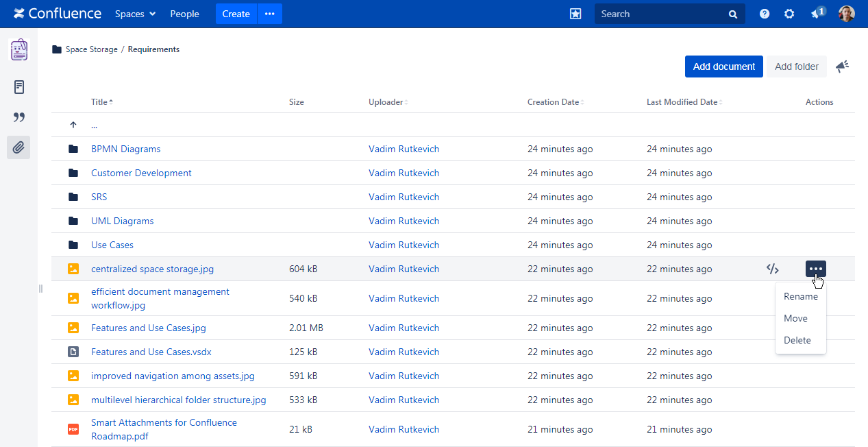Click the Add folder button
The width and height of the screenshot is (868, 447).
796,67
